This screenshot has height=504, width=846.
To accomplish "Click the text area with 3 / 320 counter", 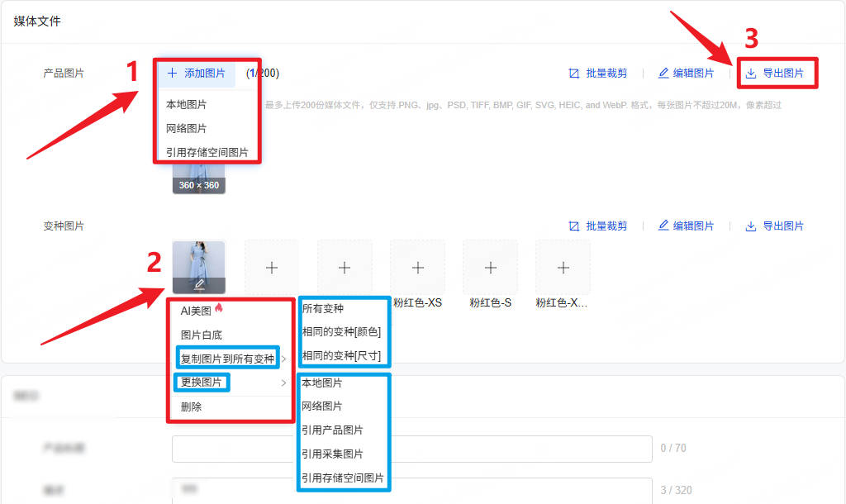I will pyautogui.click(x=412, y=491).
